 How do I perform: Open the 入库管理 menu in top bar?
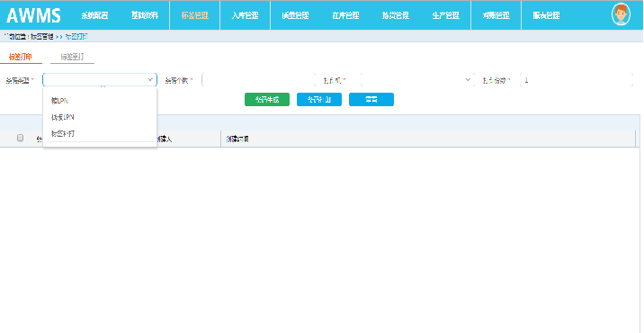point(246,15)
